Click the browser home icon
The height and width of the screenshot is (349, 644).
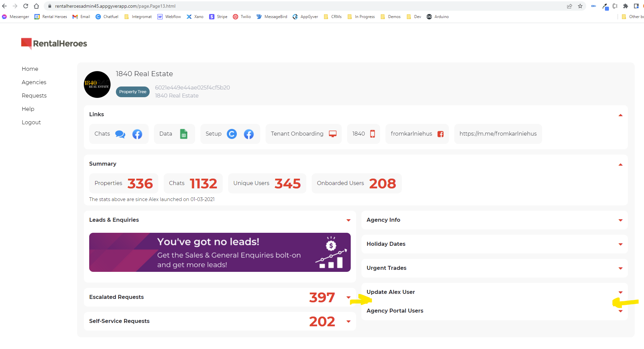(x=36, y=6)
